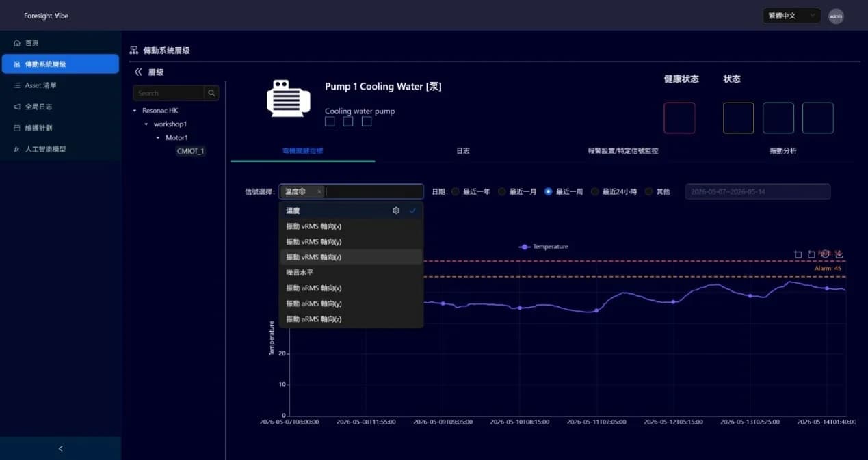868x460 pixels.
Task: Select the Resonac HK tree label
Action: (x=160, y=111)
